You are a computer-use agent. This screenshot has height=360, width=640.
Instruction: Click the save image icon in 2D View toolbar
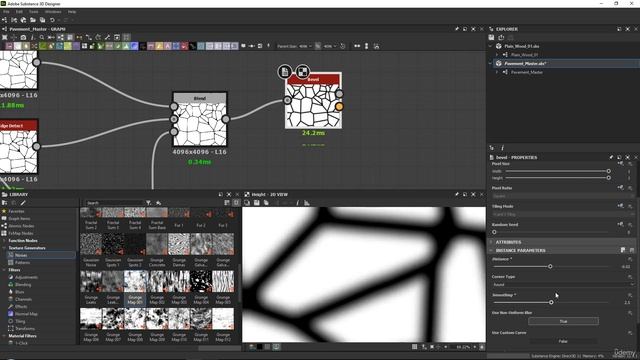click(256, 203)
